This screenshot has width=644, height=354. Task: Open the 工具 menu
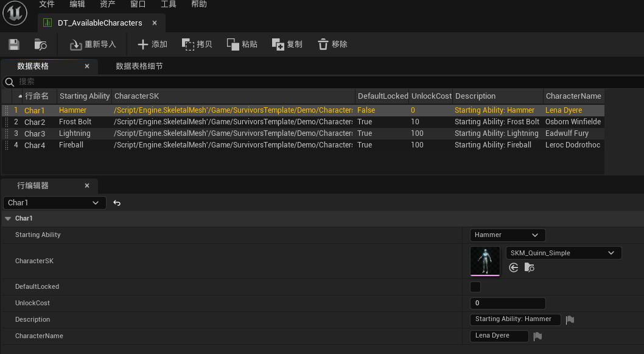[x=169, y=4]
